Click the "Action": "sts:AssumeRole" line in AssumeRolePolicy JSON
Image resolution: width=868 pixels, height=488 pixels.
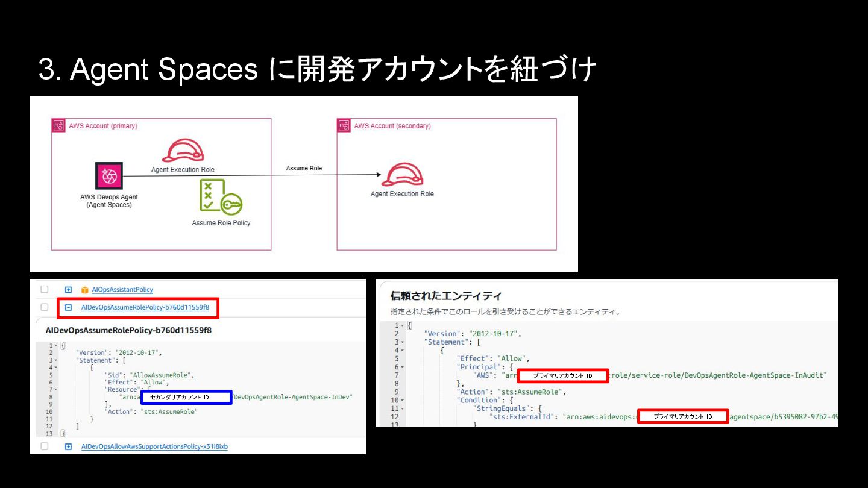tap(151, 411)
